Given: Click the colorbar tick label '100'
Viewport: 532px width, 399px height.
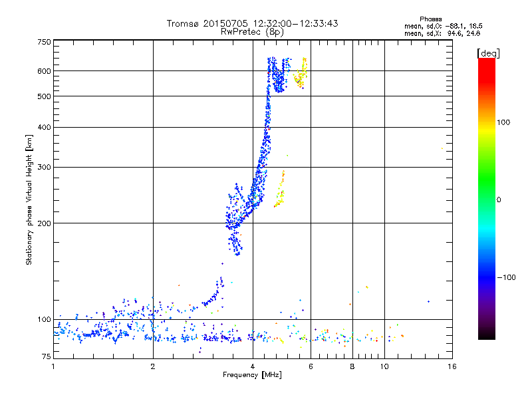Looking at the screenshot, I should [503, 122].
